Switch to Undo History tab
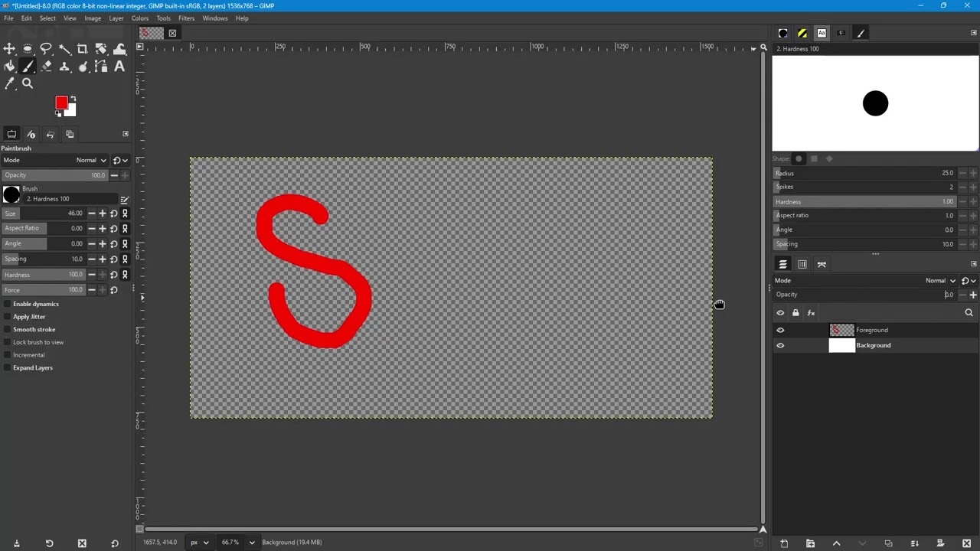 tap(51, 135)
